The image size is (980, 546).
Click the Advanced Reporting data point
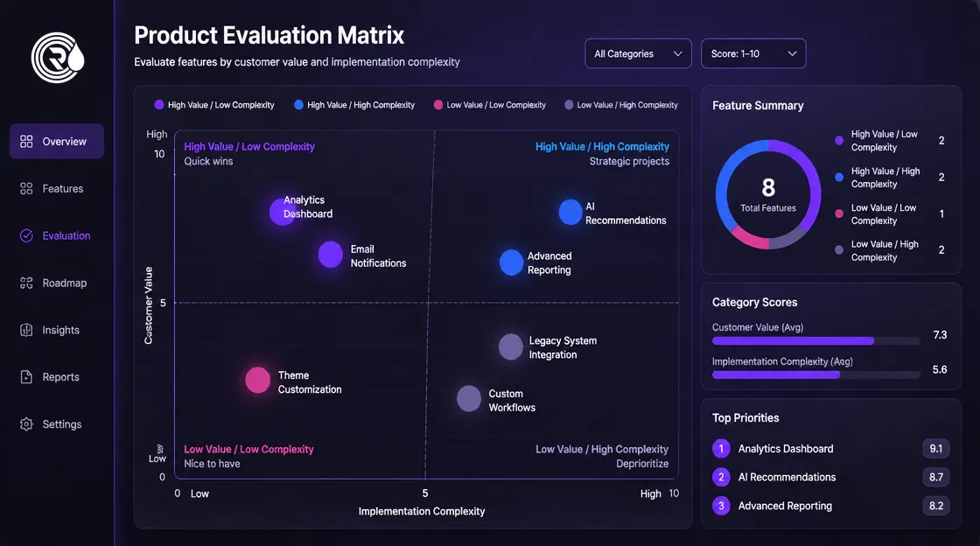pyautogui.click(x=511, y=262)
